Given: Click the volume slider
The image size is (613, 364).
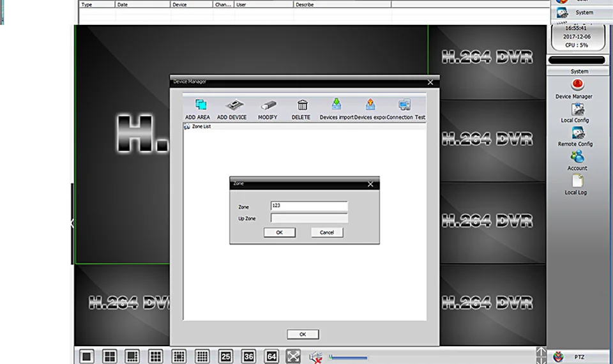Looking at the screenshot, I should point(348,358).
